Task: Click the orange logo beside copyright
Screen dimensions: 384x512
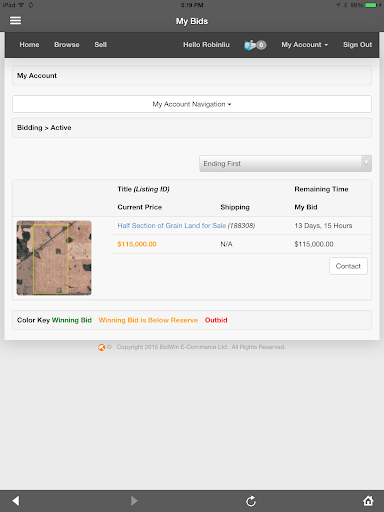Action: (x=102, y=347)
